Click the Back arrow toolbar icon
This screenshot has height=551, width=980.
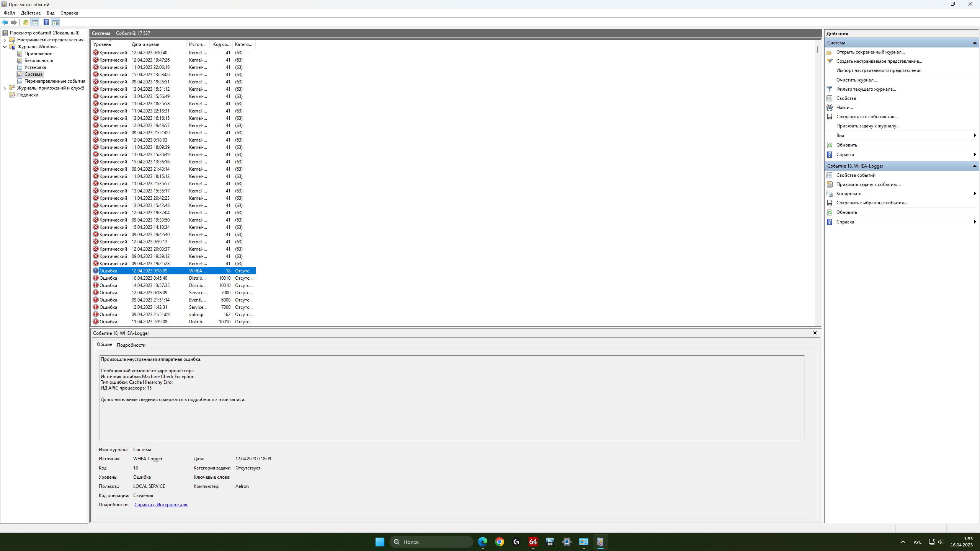tap(5, 22)
